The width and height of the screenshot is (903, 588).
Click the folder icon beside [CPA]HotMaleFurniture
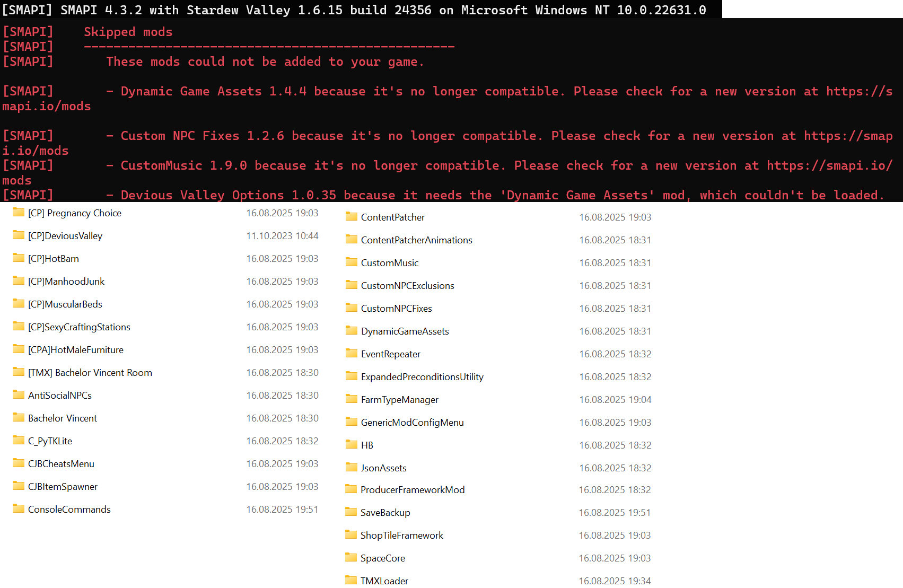(x=19, y=349)
